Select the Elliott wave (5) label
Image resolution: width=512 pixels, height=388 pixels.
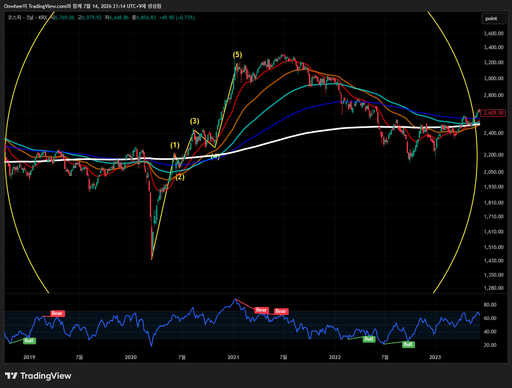[237, 55]
